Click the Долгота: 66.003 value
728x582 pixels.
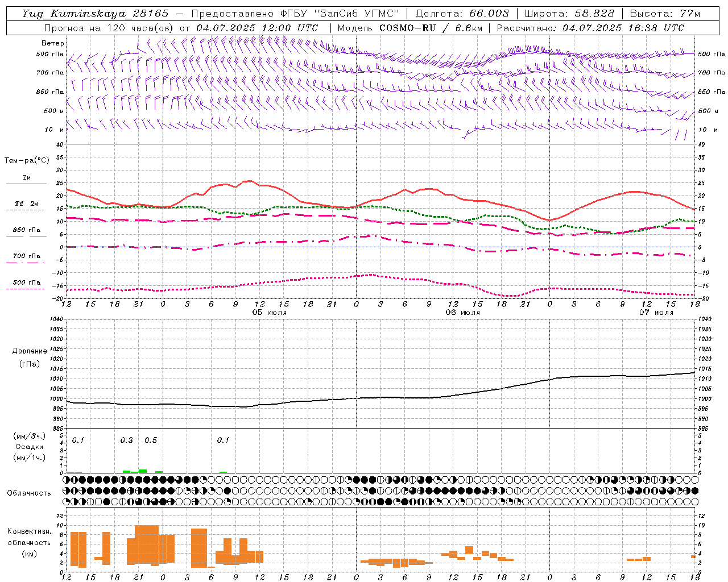click(x=462, y=14)
